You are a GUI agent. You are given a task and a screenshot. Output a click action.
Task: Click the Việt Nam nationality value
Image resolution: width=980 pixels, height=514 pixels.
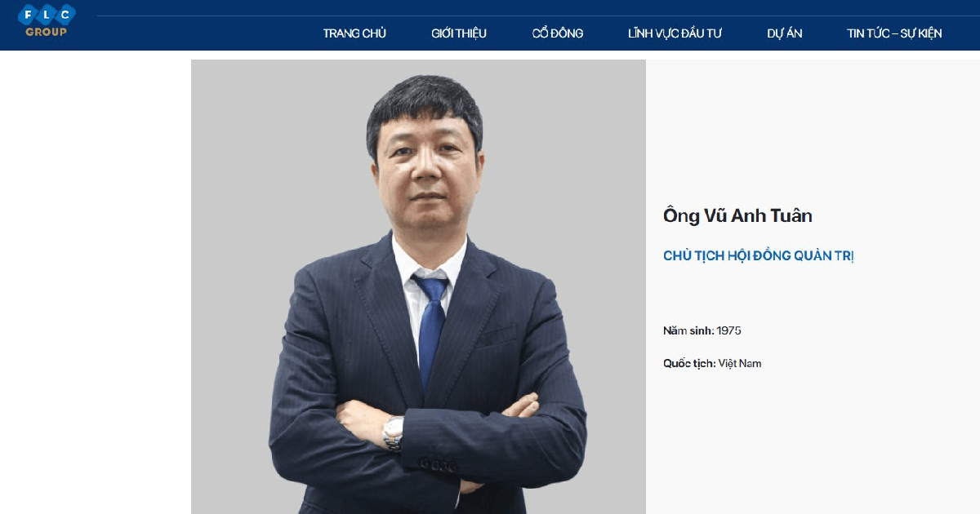coord(740,364)
